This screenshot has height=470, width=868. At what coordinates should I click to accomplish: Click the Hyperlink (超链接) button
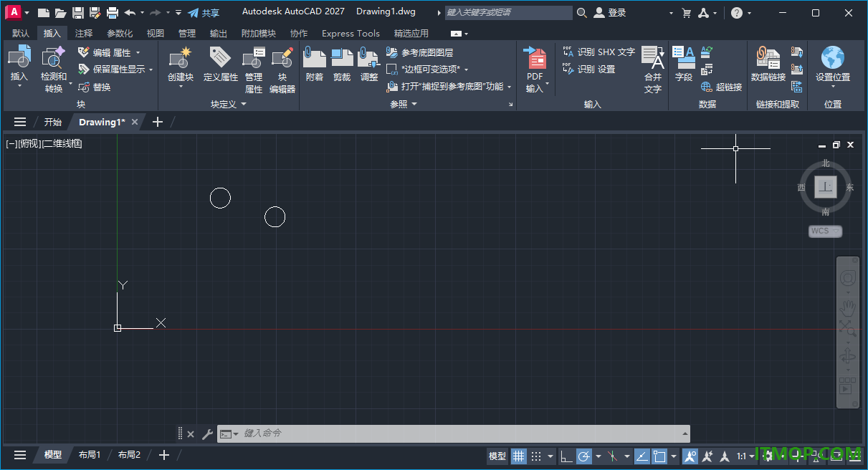[x=721, y=87]
